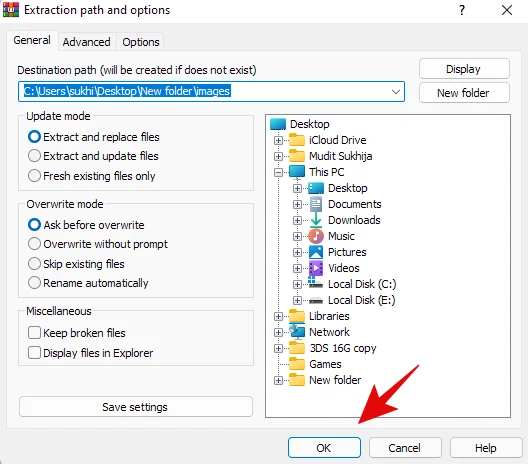The image size is (528, 464).
Task: Expand the Mudit Sukhija node
Action: pos(278,156)
